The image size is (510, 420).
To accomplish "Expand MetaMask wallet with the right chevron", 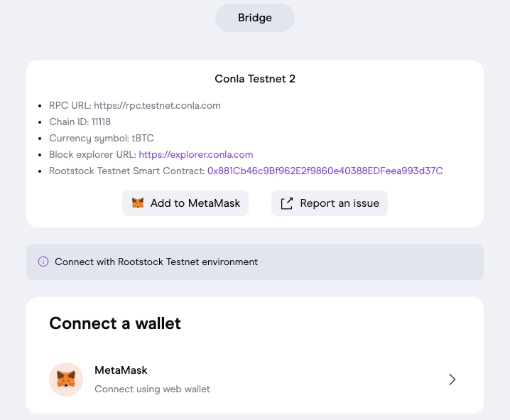I will 452,379.
